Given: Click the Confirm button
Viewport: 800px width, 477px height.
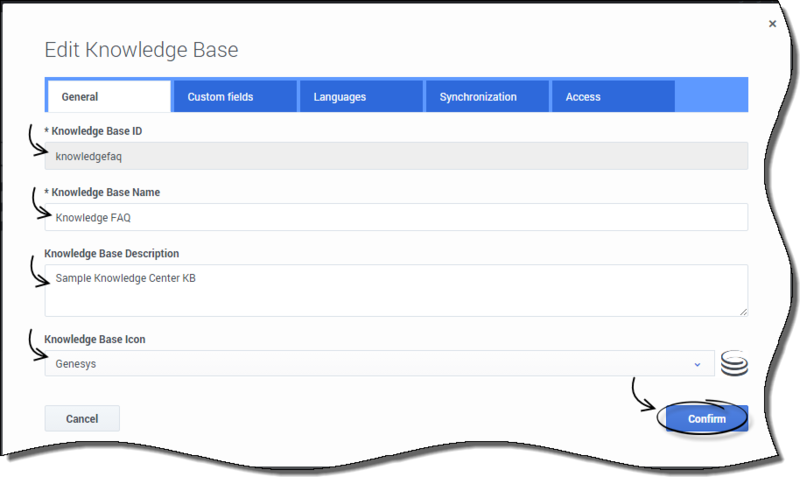Looking at the screenshot, I should tap(707, 419).
